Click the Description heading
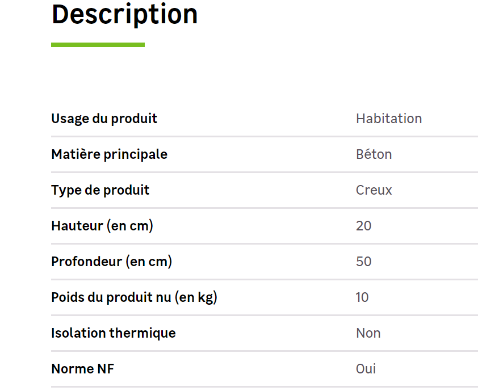This screenshot has width=478, height=391. pos(125,15)
